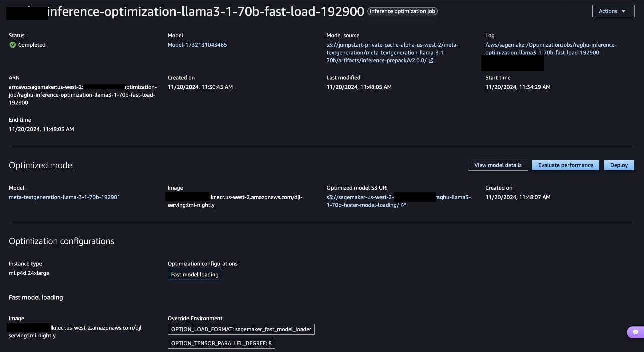Click the ARN value text
This screenshot has height=352, width=644.
(x=82, y=95)
